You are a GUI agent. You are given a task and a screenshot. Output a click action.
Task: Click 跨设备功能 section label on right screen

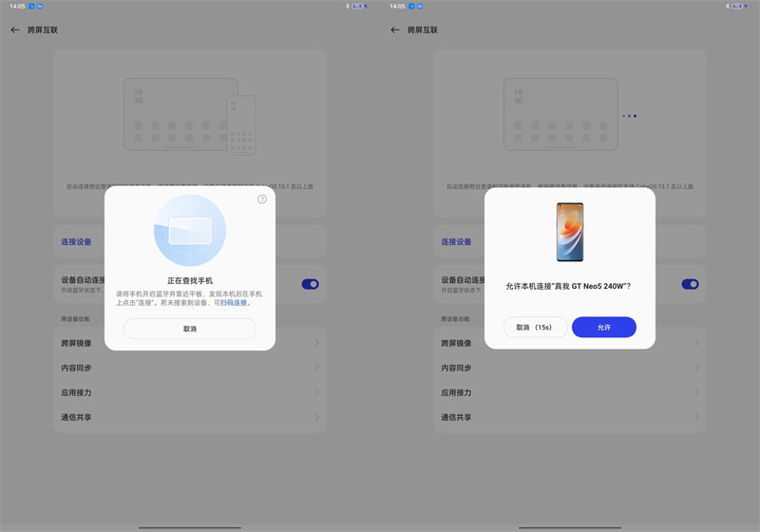[455, 319]
